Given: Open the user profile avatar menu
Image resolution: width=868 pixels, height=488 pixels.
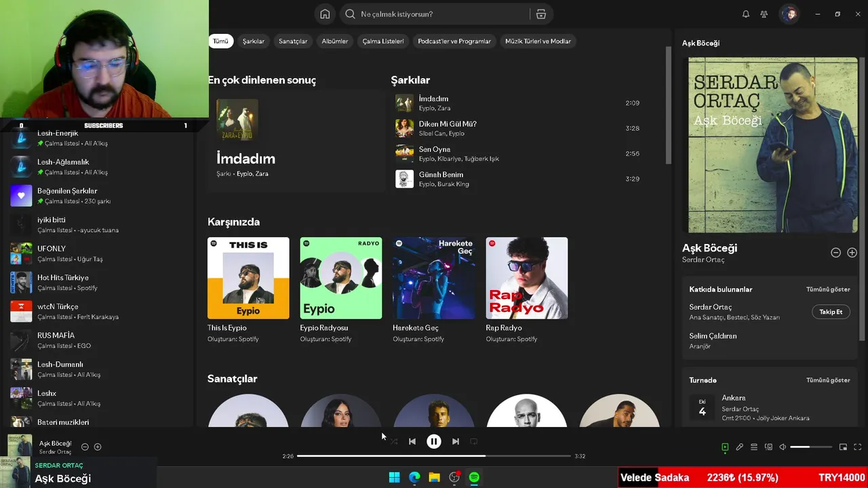Looking at the screenshot, I should pyautogui.click(x=789, y=14).
